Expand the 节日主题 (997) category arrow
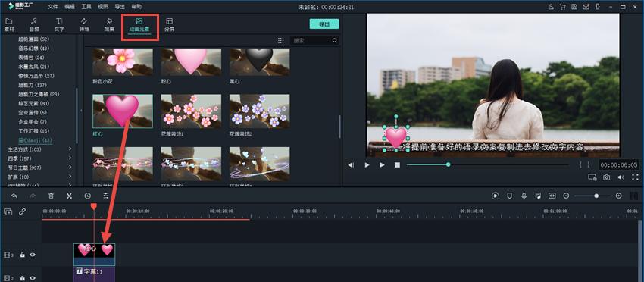Viewport: 644px width, 282px height. point(70,168)
